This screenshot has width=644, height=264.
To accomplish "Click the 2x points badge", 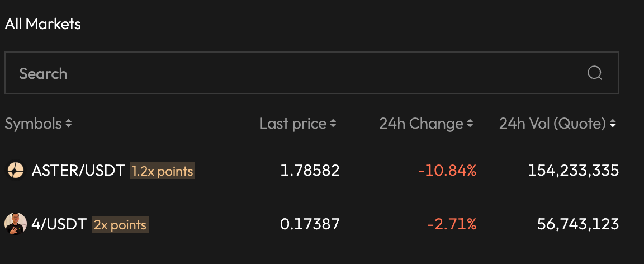I will (x=120, y=225).
